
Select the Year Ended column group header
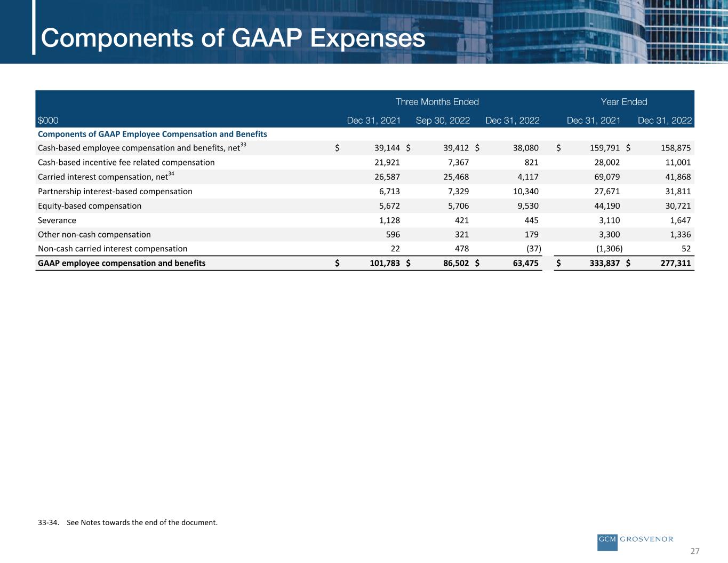coord(623,102)
